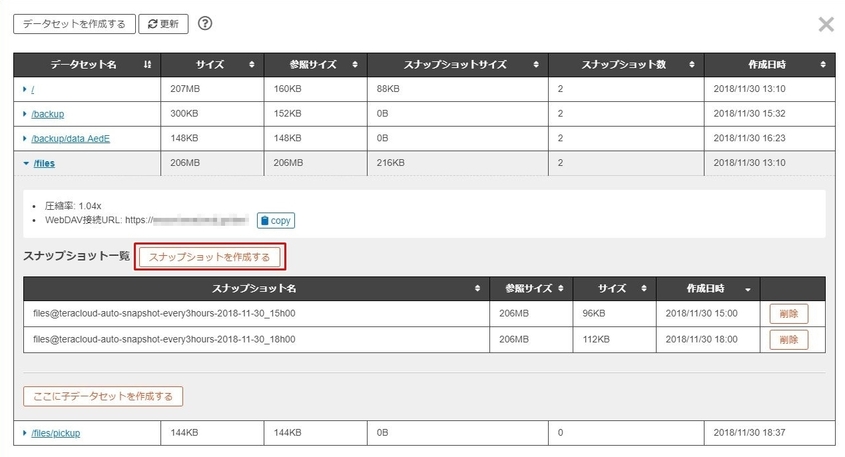Expand the /backup/data AedE dataset row
Image resolution: width=845 pixels, height=457 pixels.
[26, 139]
